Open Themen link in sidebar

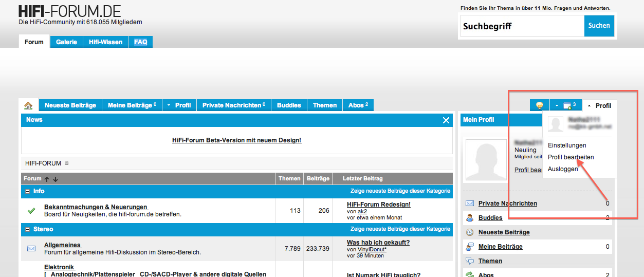click(x=490, y=261)
